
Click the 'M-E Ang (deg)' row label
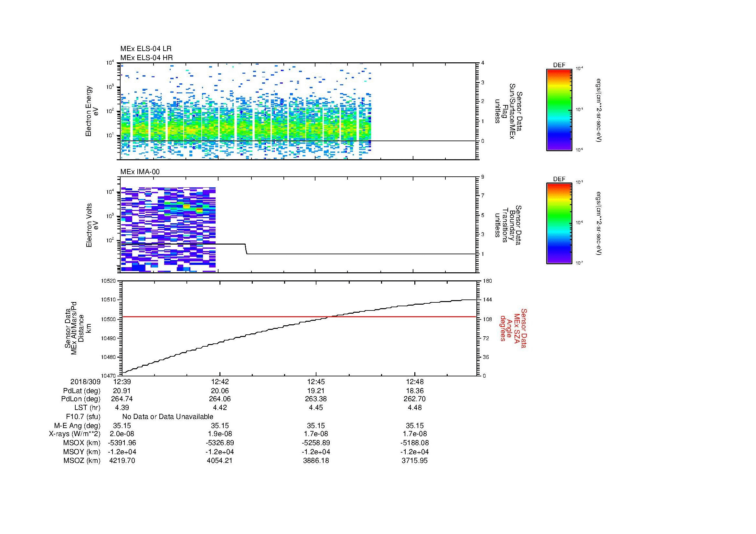pyautogui.click(x=77, y=426)
